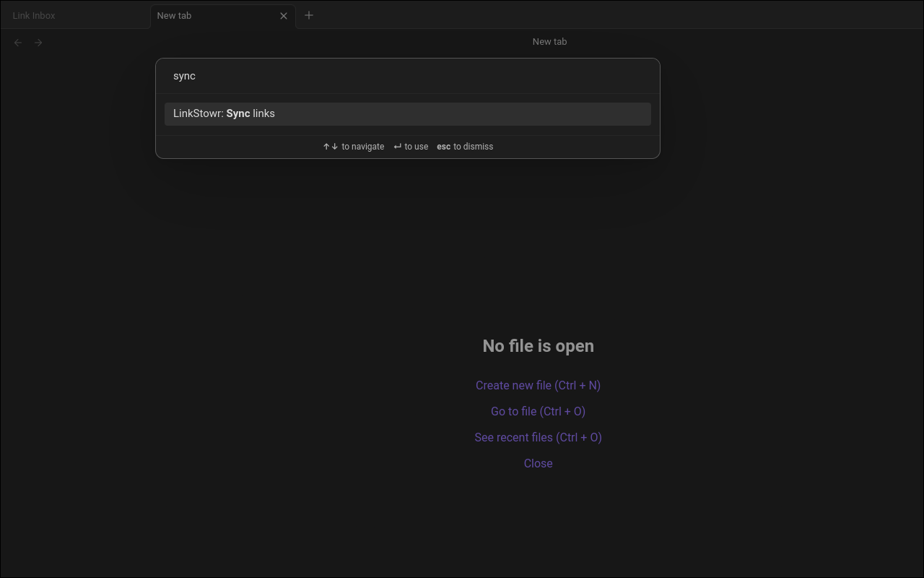Open the See recent files link
Viewport: 924px width, 578px height.
538,438
